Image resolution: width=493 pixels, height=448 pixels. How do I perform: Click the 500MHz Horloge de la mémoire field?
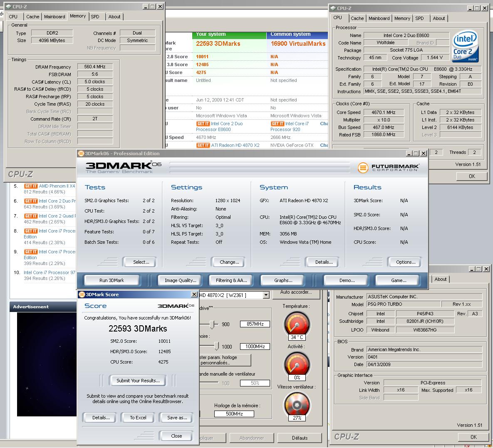(234, 414)
